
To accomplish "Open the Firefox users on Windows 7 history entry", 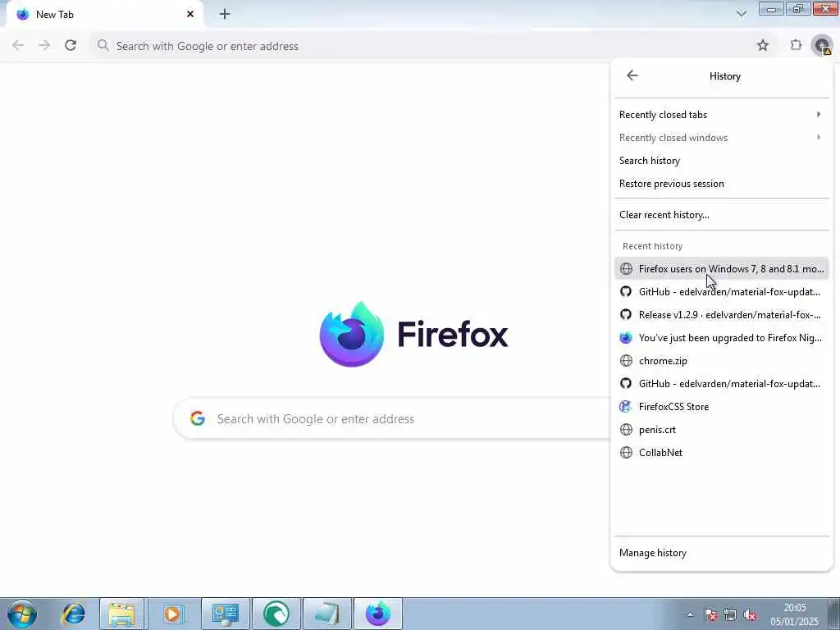I will 722,269.
